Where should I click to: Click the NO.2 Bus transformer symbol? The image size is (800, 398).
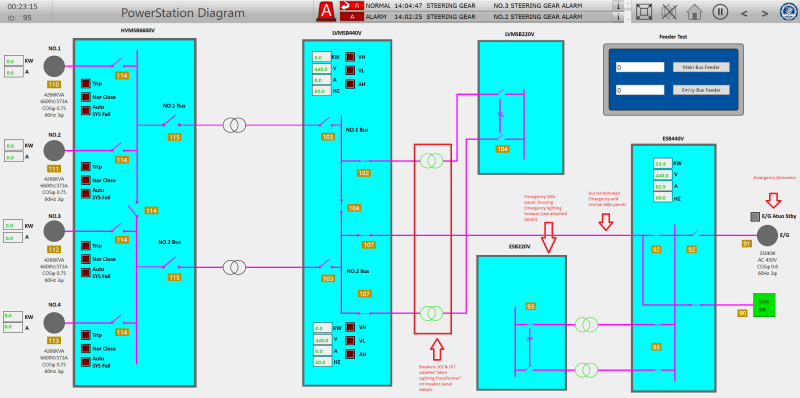point(234,267)
